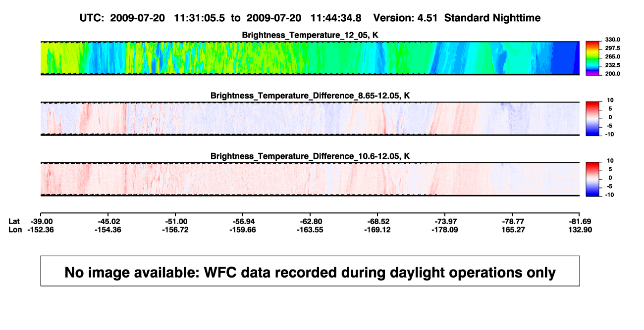Click the 297.5 label on the temperature scale

612,48
